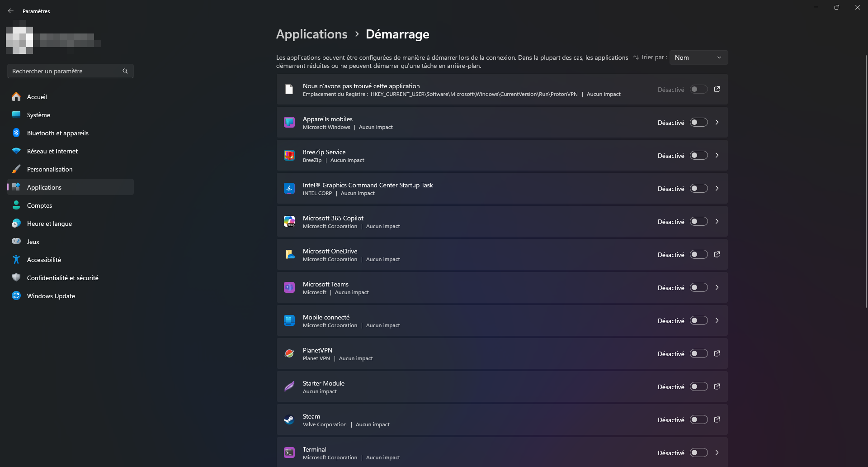Click the Microsoft OneDrive entry title text
Image resolution: width=868 pixels, height=467 pixels.
click(x=330, y=251)
